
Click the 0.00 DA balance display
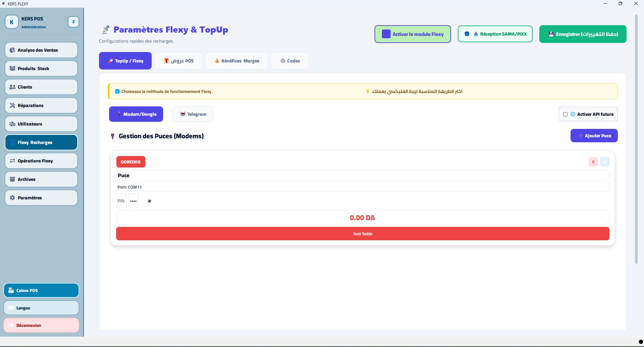tap(362, 217)
